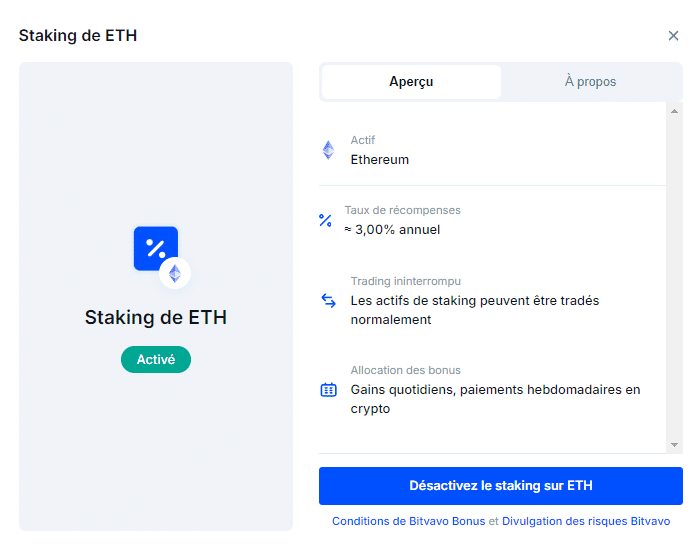Screen dimensions: 697x547
Task: Click the vertical scrollbar track
Action: point(674,278)
